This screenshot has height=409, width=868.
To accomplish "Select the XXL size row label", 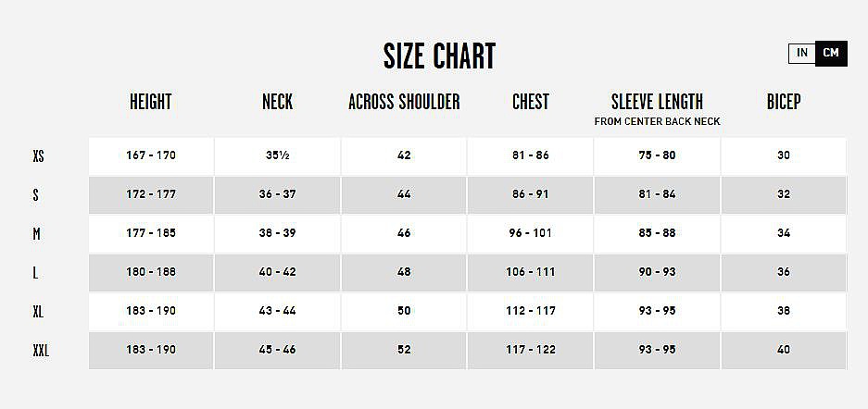I will pos(41,351).
